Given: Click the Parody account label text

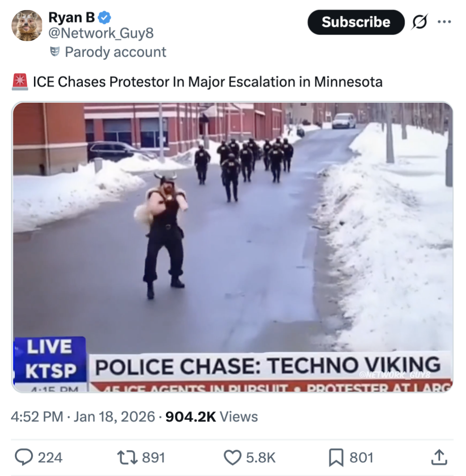Looking at the screenshot, I should tap(116, 52).
